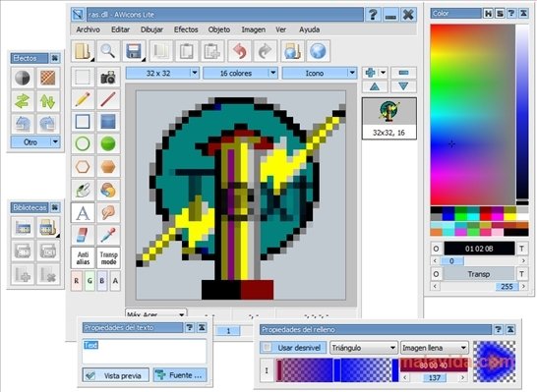Click the Paste as new image icon
This screenshot has height=392, width=537.
pyautogui.click(x=212, y=51)
